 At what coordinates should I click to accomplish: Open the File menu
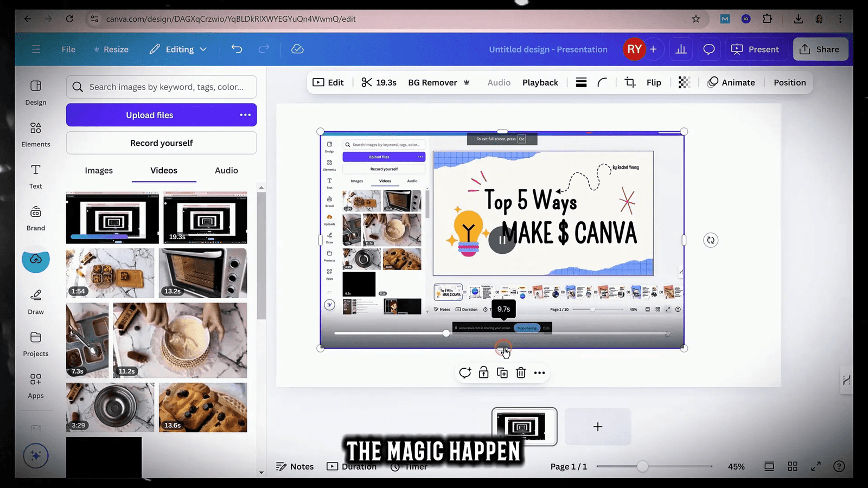pos(68,49)
